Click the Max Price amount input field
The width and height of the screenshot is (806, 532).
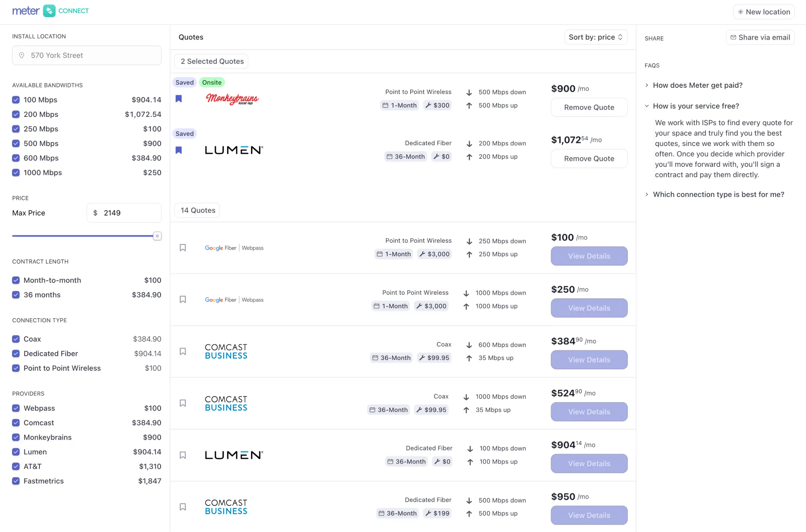tap(124, 213)
